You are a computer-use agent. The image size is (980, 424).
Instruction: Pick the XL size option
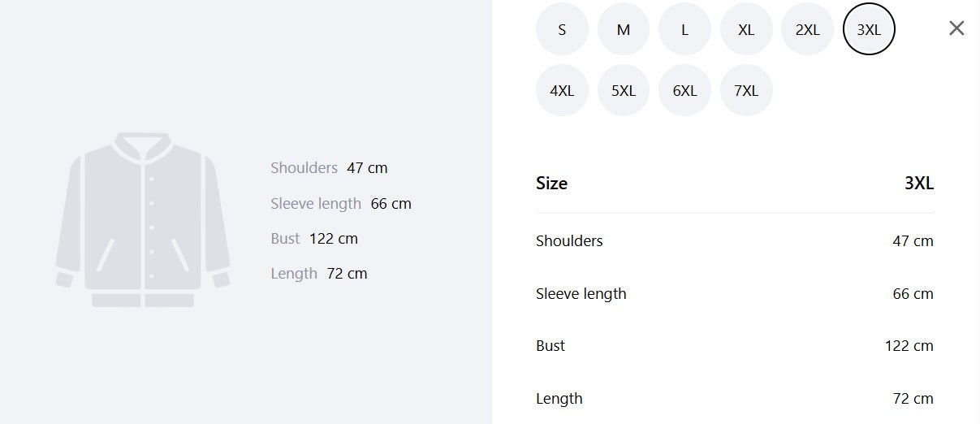pos(746,29)
